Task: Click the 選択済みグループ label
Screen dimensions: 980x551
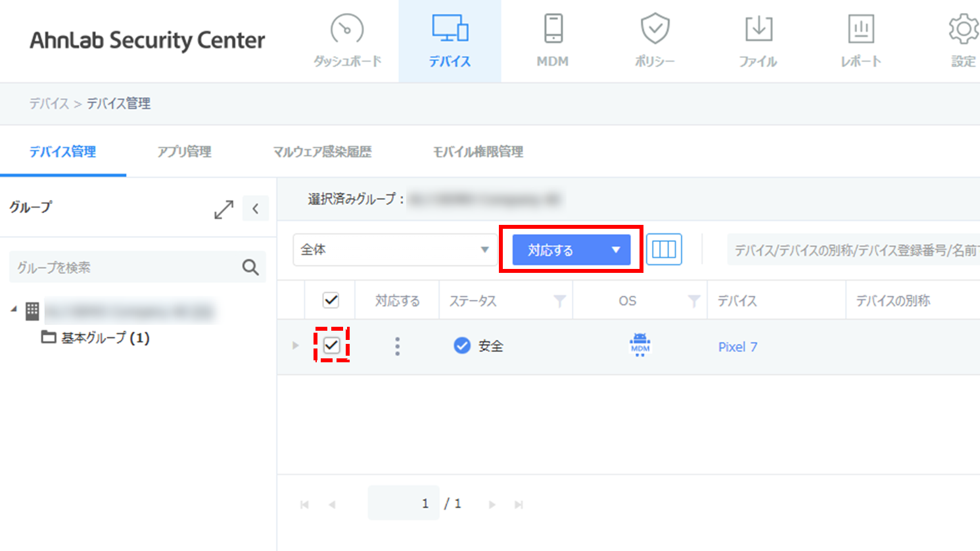Action: (x=356, y=199)
